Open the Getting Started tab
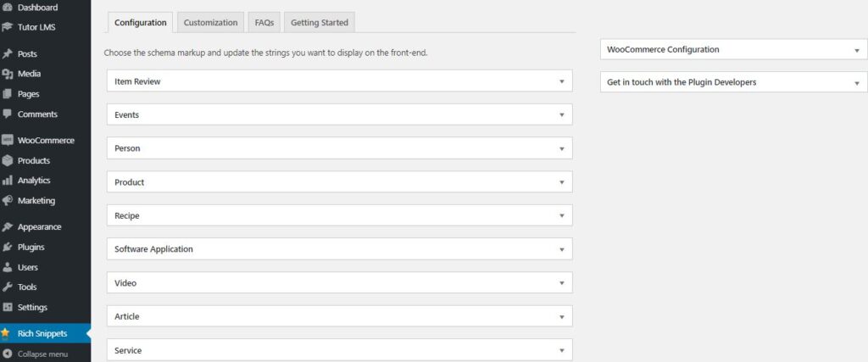The width and height of the screenshot is (868, 362). pyautogui.click(x=320, y=23)
